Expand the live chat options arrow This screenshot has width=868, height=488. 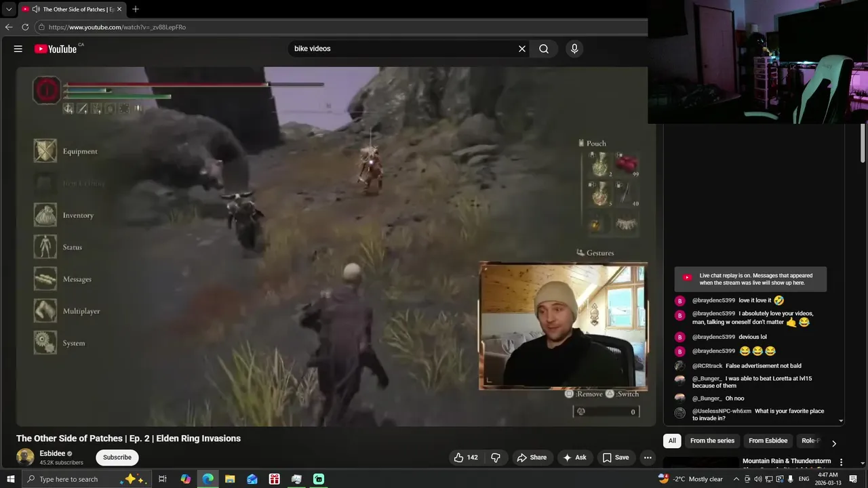841,421
